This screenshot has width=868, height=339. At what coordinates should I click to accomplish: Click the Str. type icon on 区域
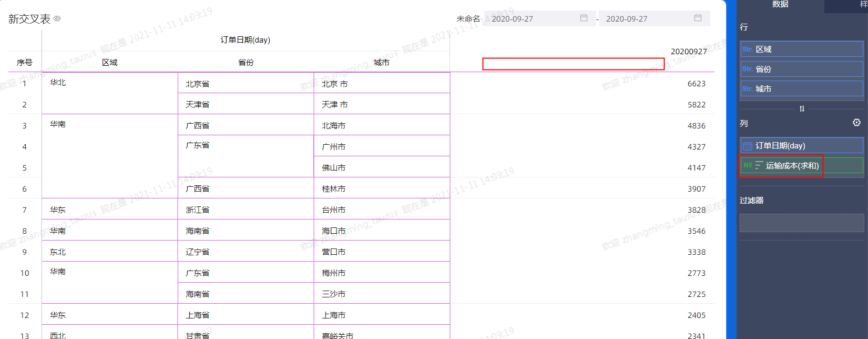(x=747, y=49)
